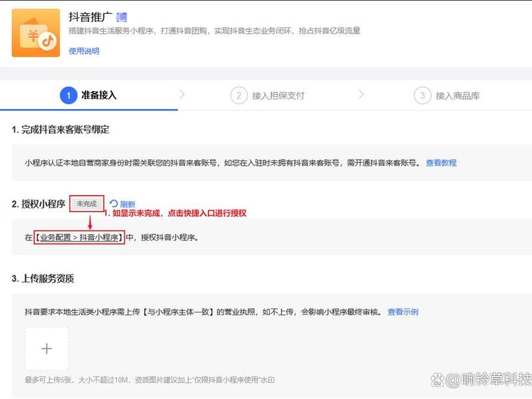Click heading 2. 授权小程序
Viewport: 532px width, 399px height.
[x=39, y=203]
